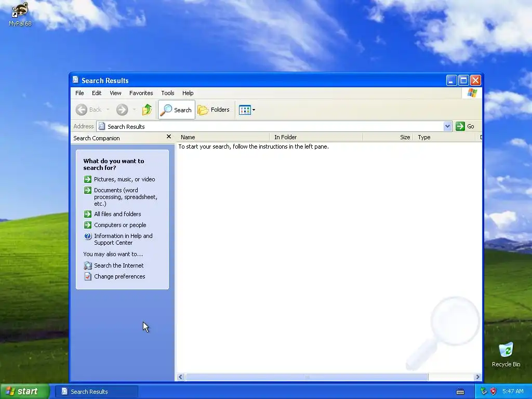Click the 5:47 AM system clock
The width and height of the screenshot is (532, 399).
point(513,391)
